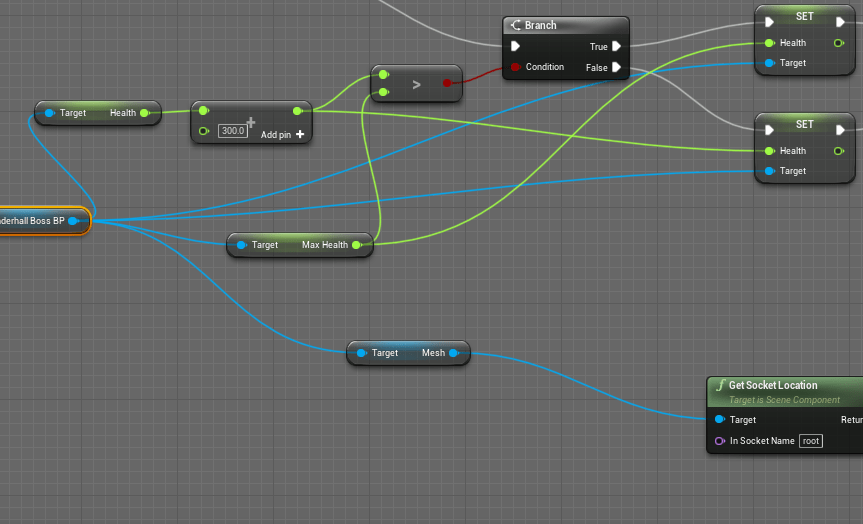This screenshot has height=524, width=863.
Task: Click the Health output pin on the Target Health node
Action: 145,113
